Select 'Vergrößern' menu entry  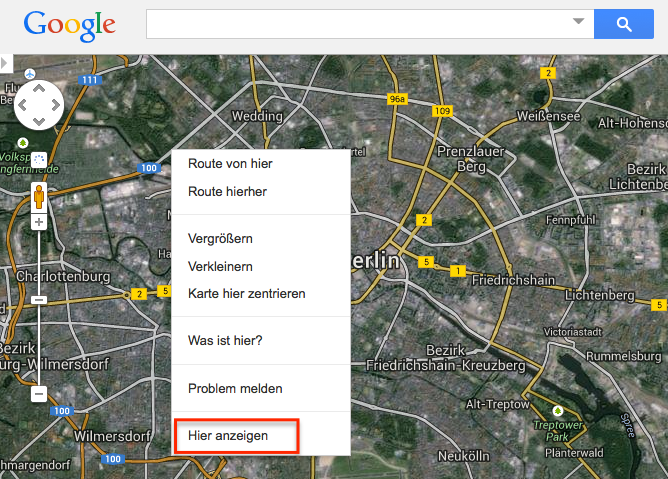coord(220,239)
